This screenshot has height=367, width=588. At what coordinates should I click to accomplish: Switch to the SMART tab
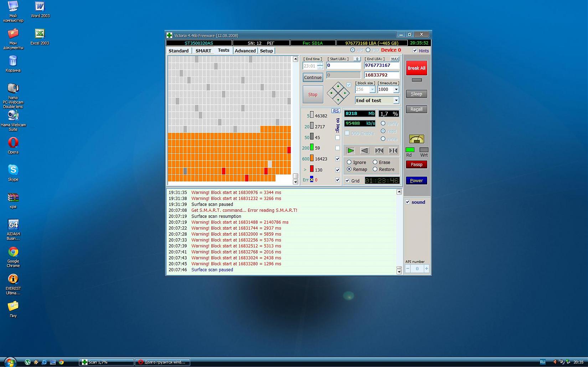pyautogui.click(x=203, y=51)
